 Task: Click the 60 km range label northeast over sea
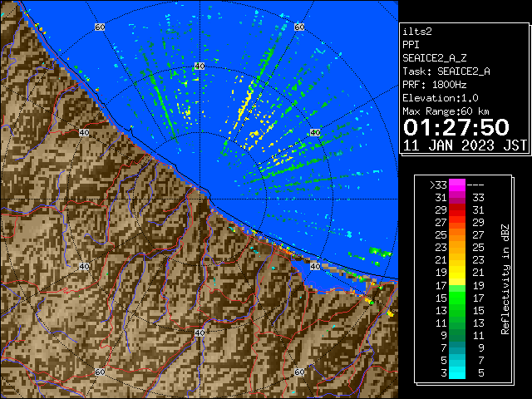click(299, 27)
